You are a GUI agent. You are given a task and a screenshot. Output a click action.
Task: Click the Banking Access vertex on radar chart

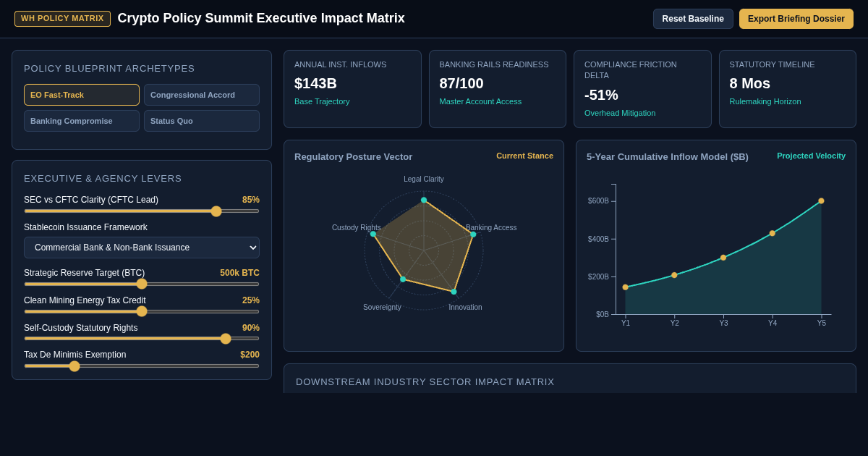(x=473, y=235)
